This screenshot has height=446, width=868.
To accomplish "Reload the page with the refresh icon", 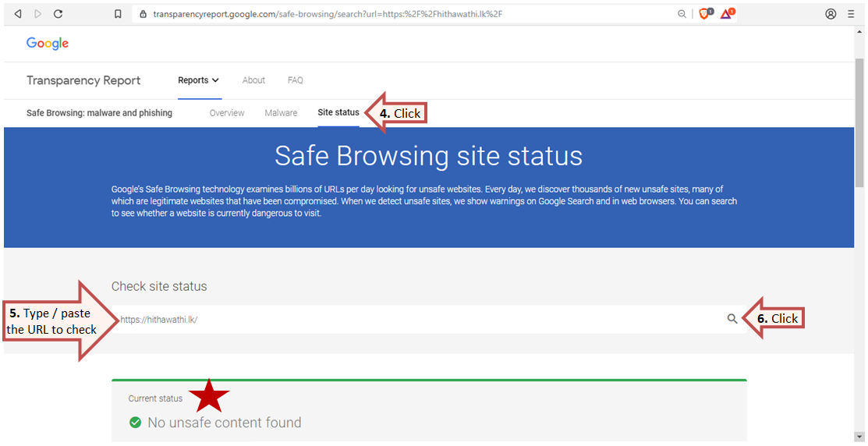I will coord(58,14).
